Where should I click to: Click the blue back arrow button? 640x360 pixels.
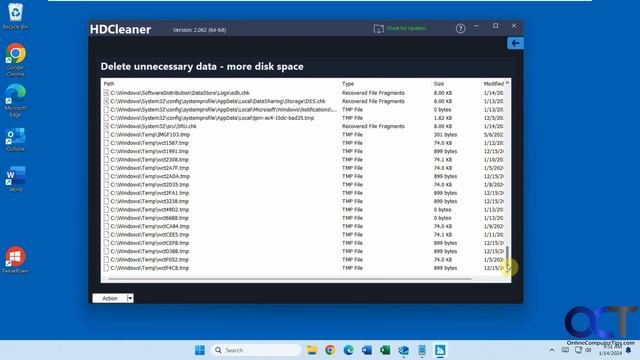515,43
